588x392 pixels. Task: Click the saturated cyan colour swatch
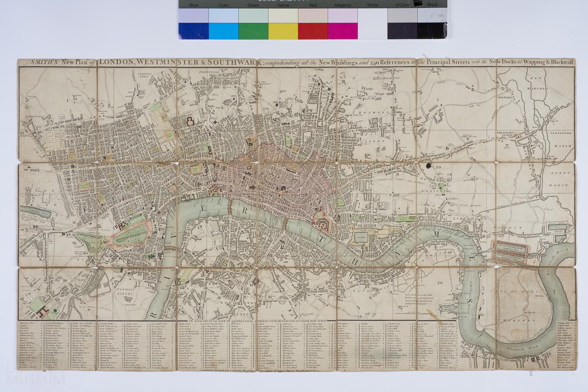(x=223, y=31)
